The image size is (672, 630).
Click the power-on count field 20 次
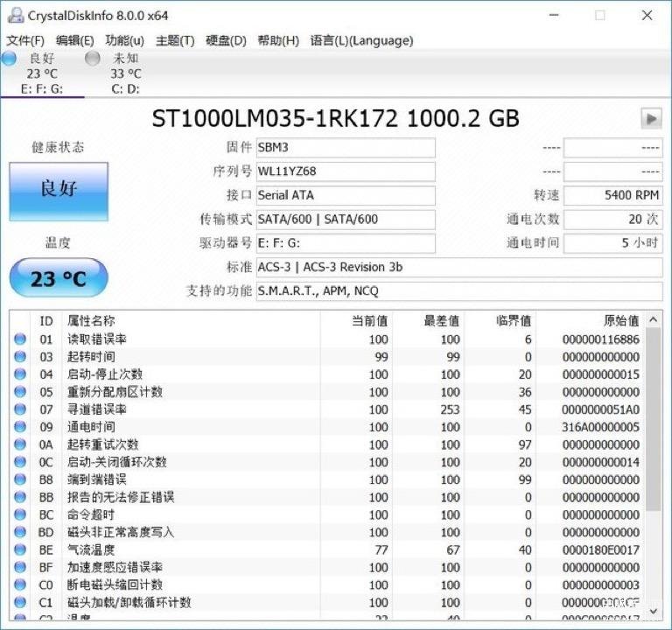[x=612, y=220]
